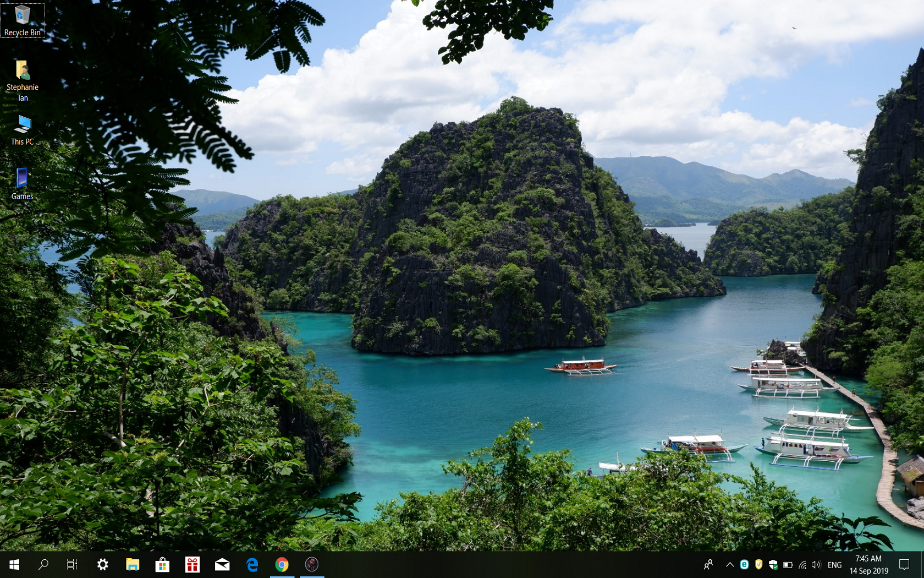Select the Games desktop shortcut

22,184
